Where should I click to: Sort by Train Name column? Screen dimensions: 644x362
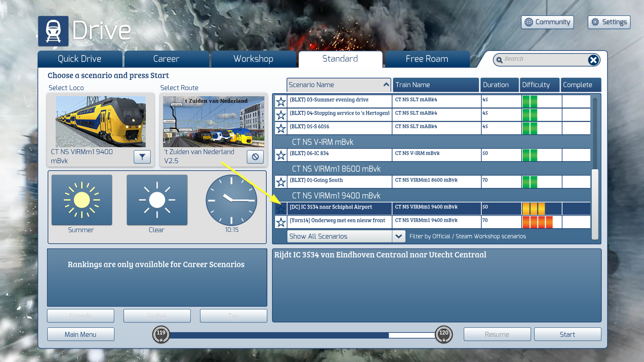click(436, 85)
